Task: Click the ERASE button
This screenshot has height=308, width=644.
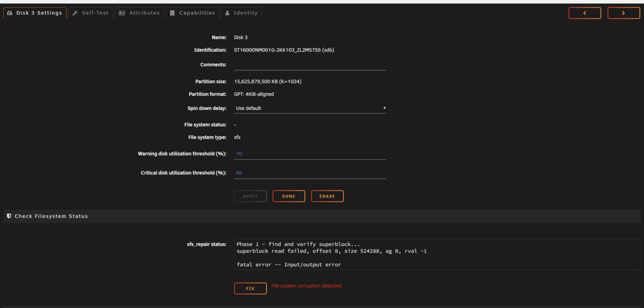Action: [327, 197]
